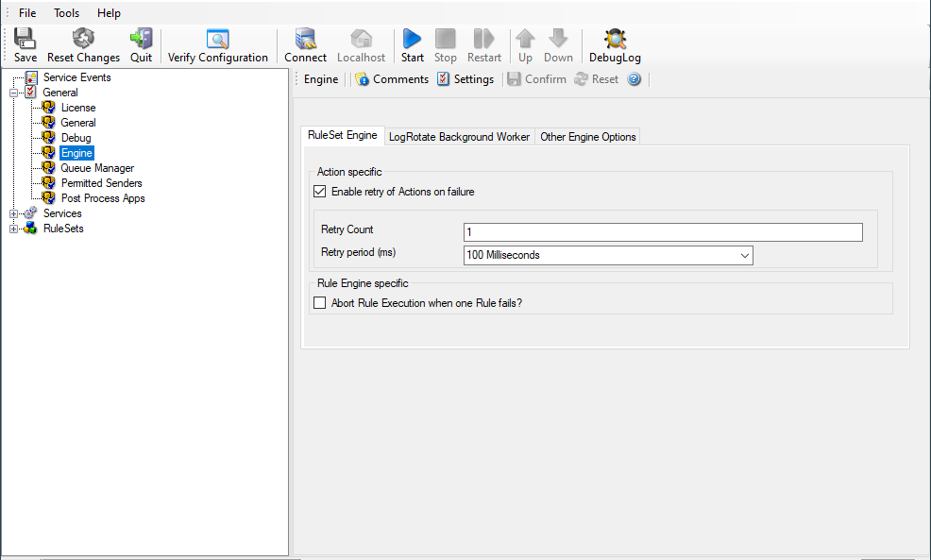Switch to Other Engine Options tab
Viewport: 931px width, 560px height.
tap(587, 136)
